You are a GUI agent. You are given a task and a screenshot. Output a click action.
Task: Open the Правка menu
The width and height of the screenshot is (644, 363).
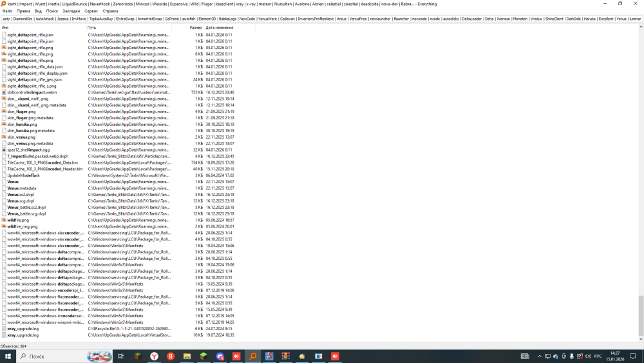tap(23, 11)
